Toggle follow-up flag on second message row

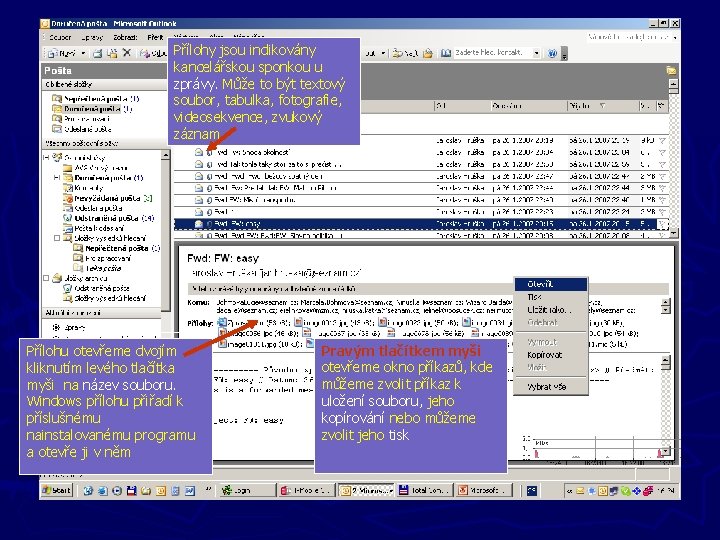click(661, 152)
